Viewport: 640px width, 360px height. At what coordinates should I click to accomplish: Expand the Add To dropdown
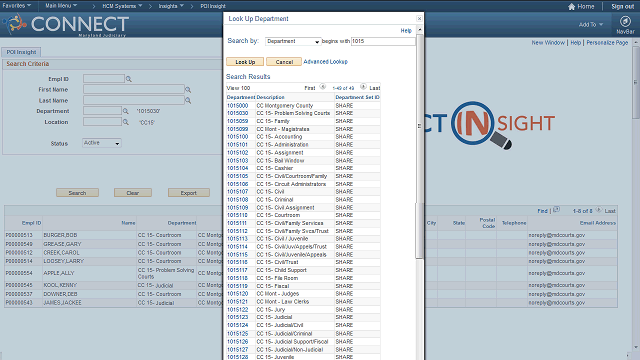(591, 24)
